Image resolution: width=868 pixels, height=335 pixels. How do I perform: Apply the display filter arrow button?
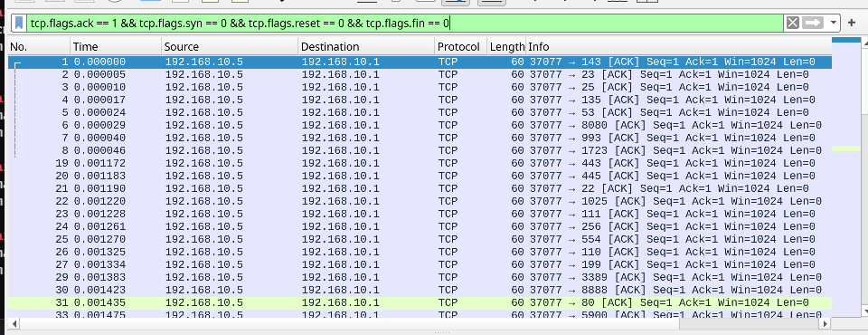pos(813,23)
